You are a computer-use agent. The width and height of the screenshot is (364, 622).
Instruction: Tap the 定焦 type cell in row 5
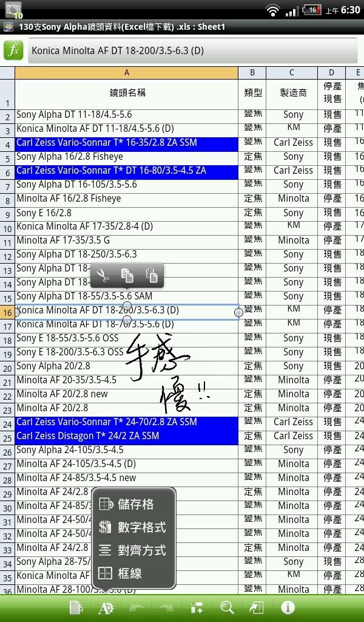pyautogui.click(x=252, y=157)
